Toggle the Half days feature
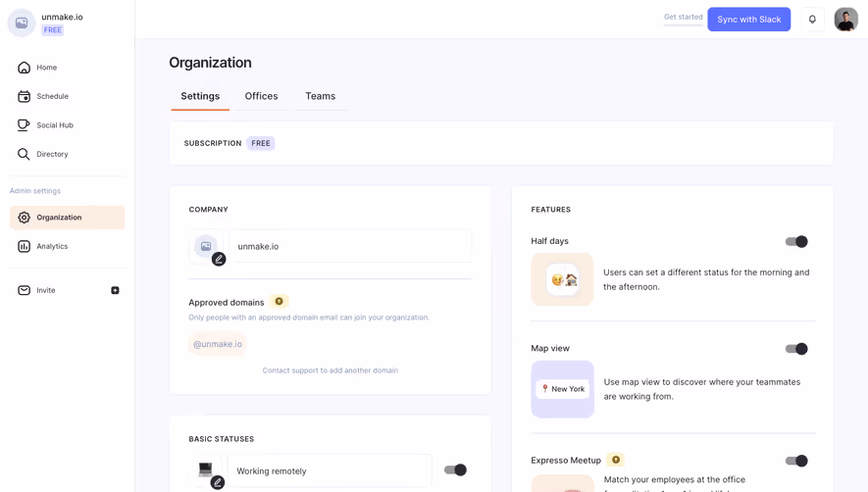 coord(796,241)
